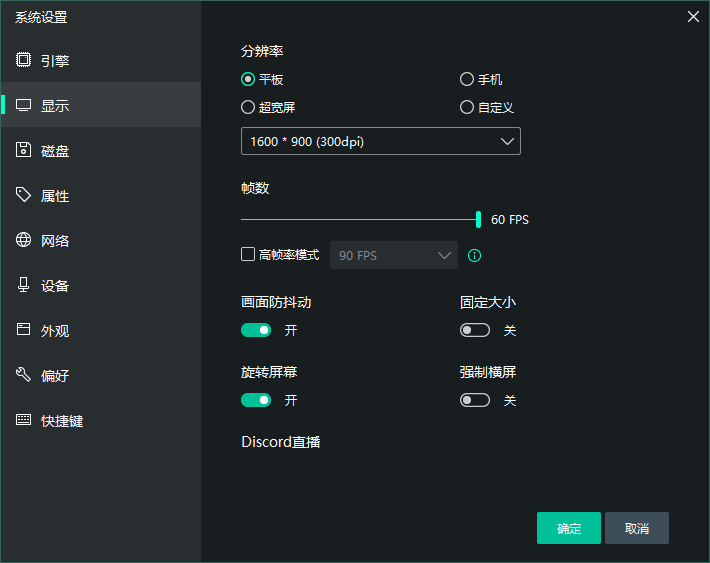Image resolution: width=710 pixels, height=563 pixels.
Task: Expand the 90 FPS high frame rate dropdown
Action: click(x=393, y=255)
